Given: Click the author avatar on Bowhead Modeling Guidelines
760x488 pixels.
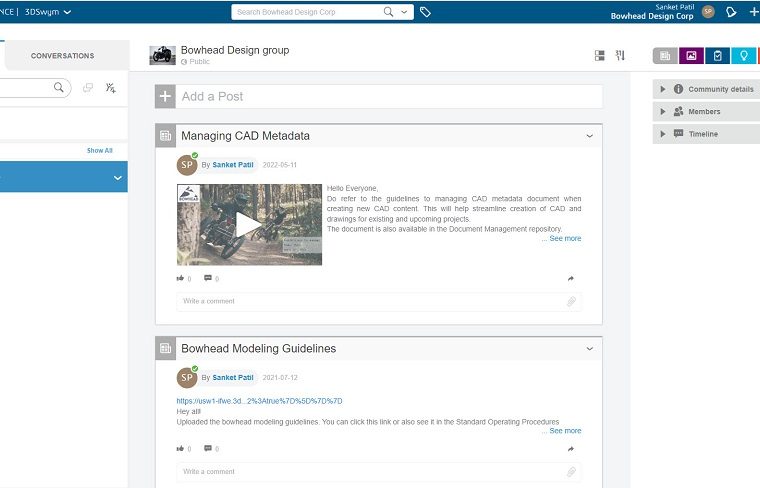Looking at the screenshot, I should 187,378.
